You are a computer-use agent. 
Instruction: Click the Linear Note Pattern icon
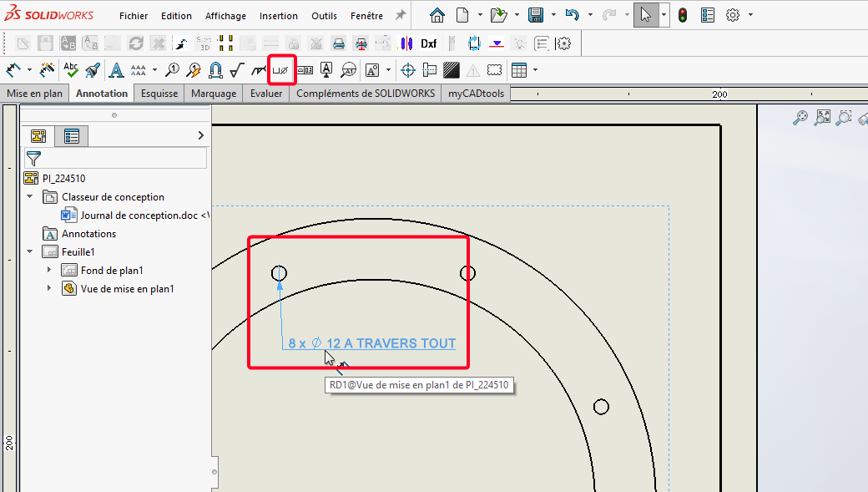point(138,70)
